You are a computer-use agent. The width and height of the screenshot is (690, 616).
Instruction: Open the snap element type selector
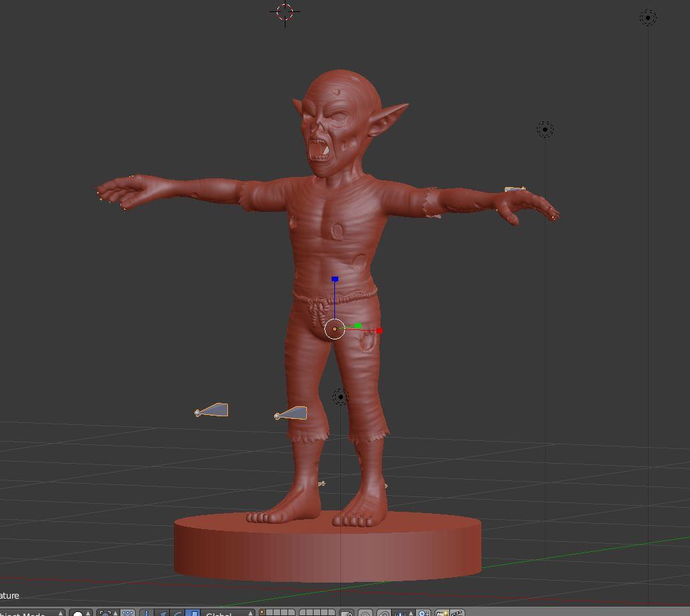pyautogui.click(x=402, y=613)
